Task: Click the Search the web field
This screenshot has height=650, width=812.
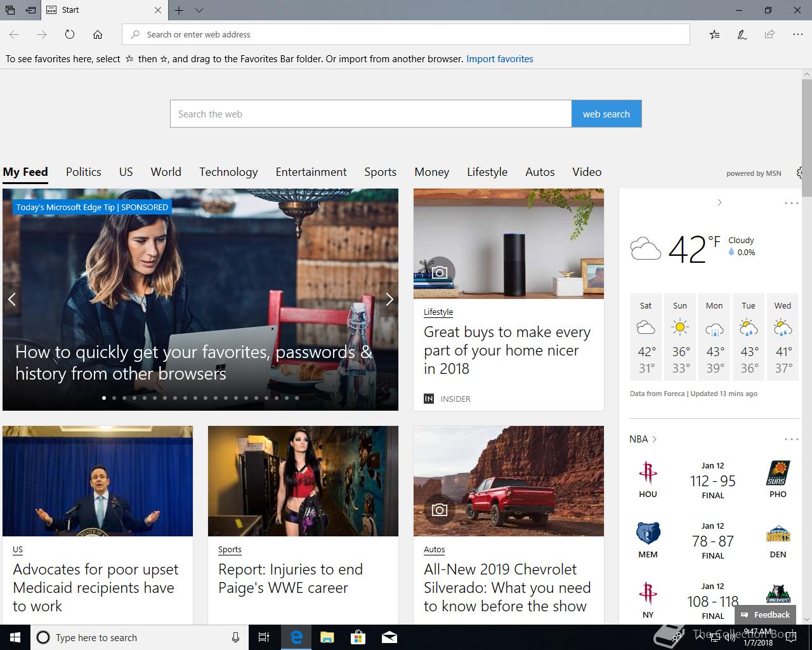Action: [371, 114]
